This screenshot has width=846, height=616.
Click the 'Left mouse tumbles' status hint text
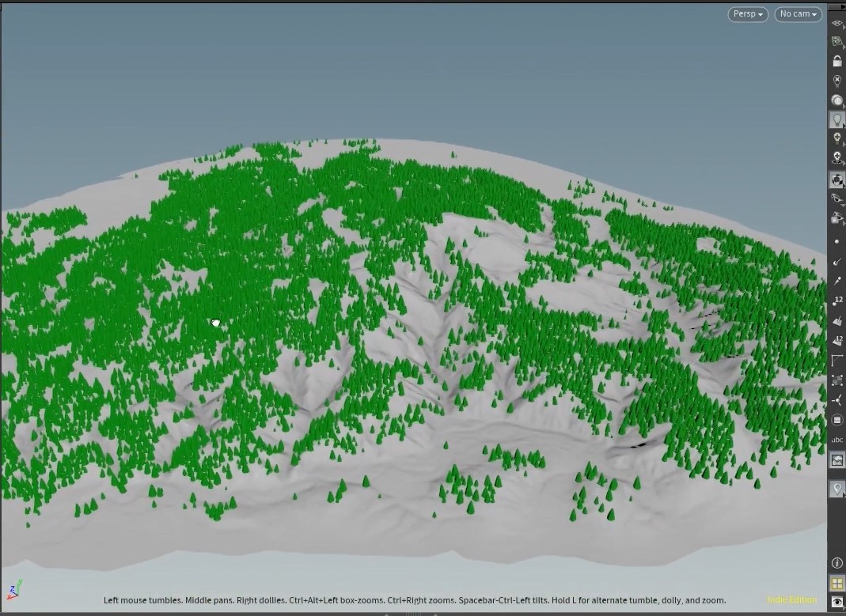coord(142,600)
